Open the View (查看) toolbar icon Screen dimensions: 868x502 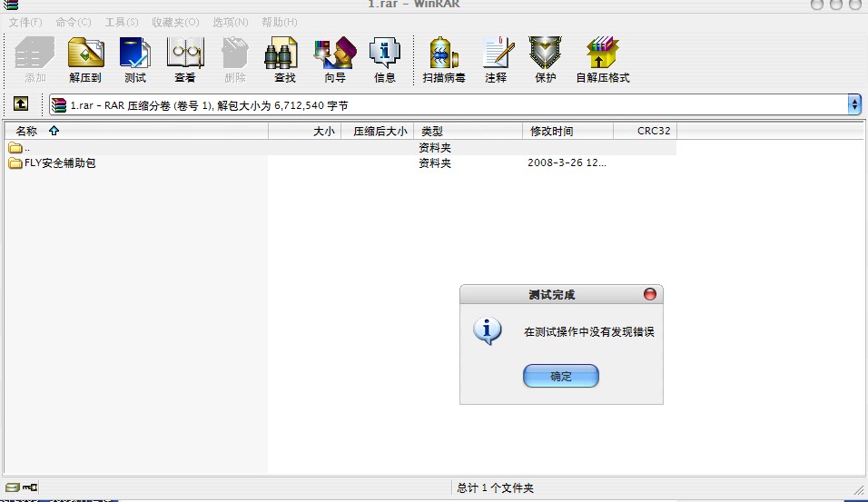185,60
